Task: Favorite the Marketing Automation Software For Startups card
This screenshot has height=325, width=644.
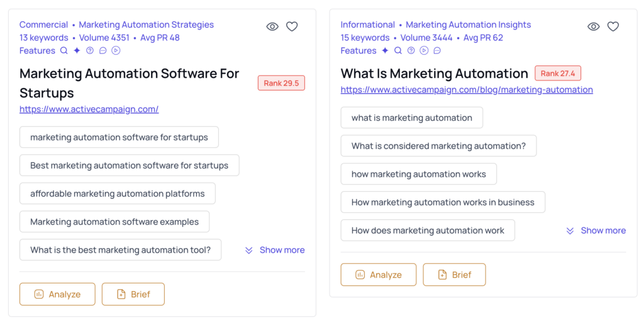Action: 292,26
